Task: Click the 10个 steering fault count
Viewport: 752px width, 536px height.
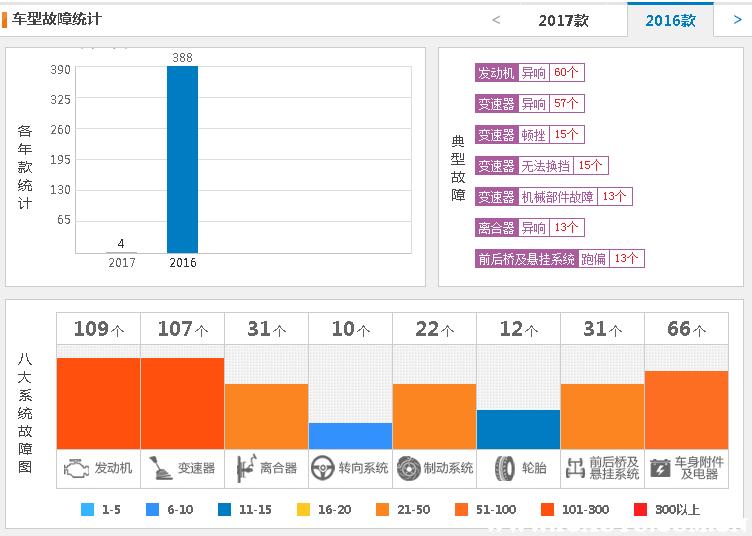Action: click(x=351, y=329)
